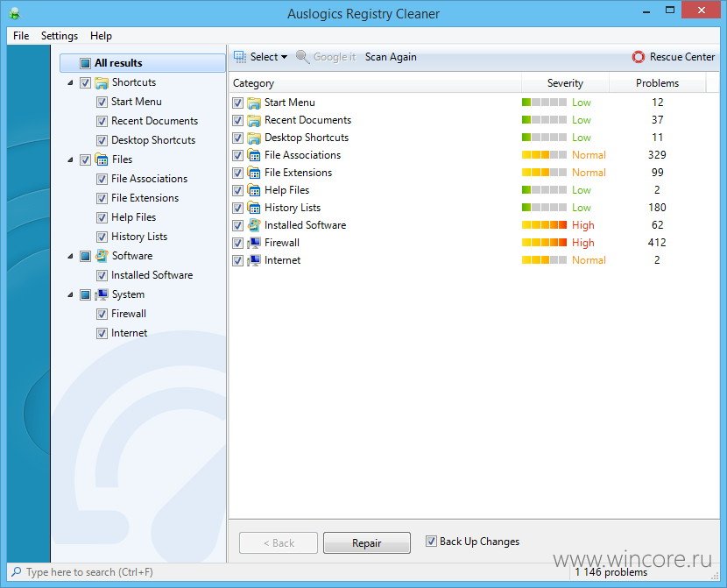This screenshot has width=727, height=588.
Task: Select File Extensions label in the sidebar tree
Action: coord(145,198)
